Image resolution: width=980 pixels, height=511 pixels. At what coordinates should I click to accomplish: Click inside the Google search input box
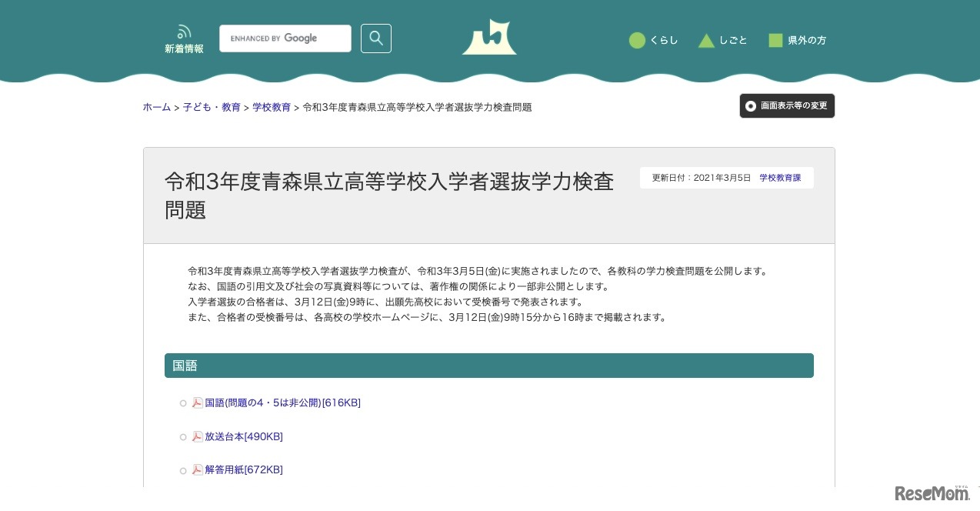[x=285, y=38]
